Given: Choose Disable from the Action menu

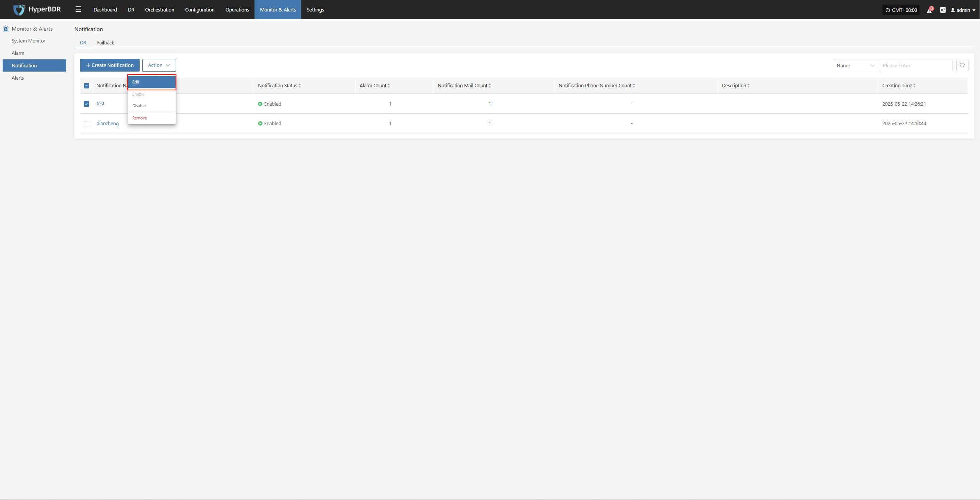Looking at the screenshot, I should click(152, 106).
